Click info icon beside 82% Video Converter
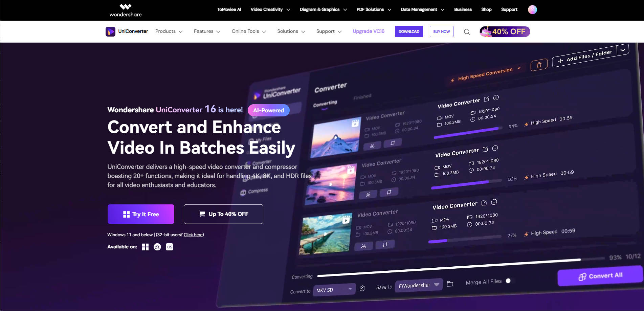The height and width of the screenshot is (311, 644). pyautogui.click(x=495, y=148)
